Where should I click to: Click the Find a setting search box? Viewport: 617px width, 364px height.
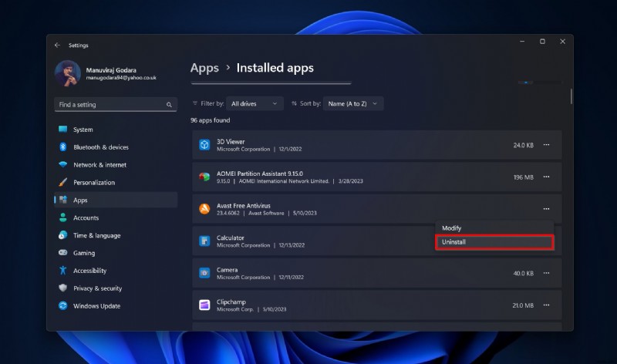coord(116,105)
